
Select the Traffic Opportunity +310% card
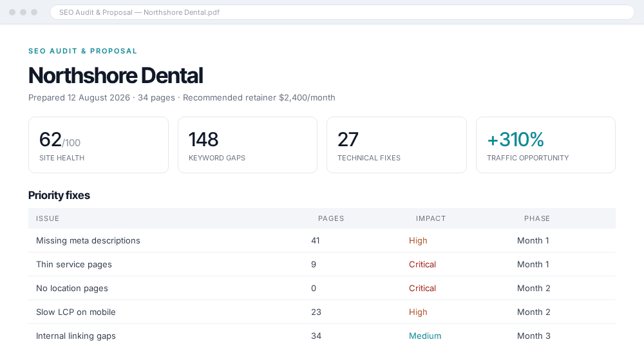[x=546, y=145]
